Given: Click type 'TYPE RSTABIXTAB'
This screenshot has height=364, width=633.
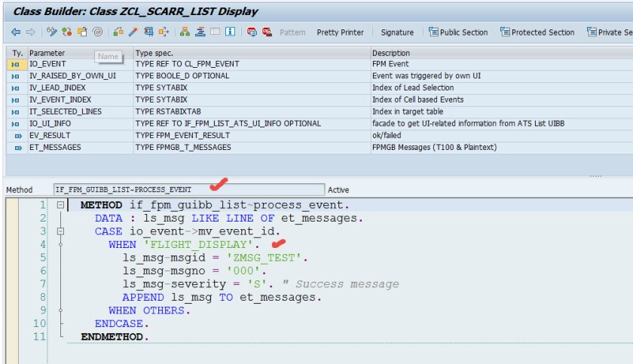Looking at the screenshot, I should click(x=168, y=112).
